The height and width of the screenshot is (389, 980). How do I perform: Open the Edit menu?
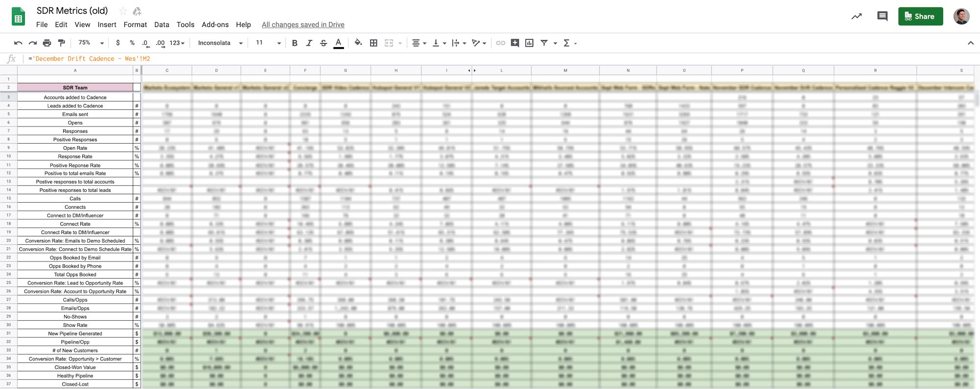[x=61, y=25]
